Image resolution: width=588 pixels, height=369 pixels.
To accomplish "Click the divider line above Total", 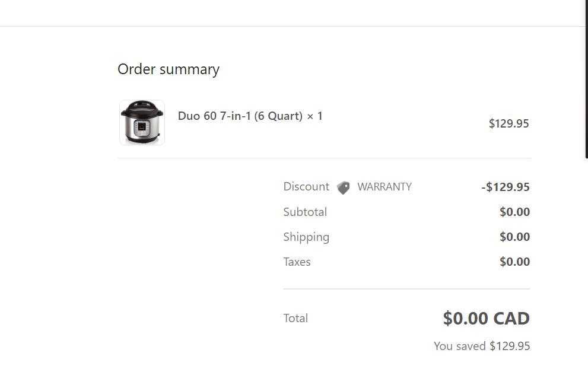I will (x=406, y=289).
